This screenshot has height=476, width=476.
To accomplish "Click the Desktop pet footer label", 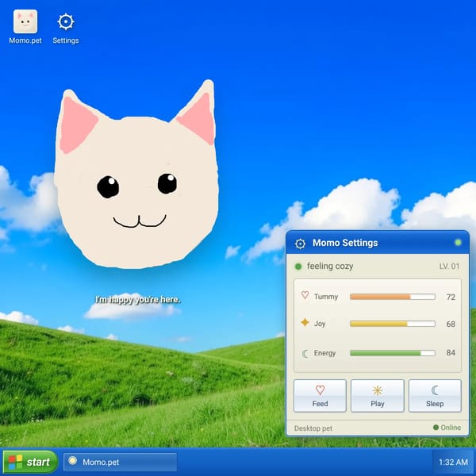I will 313,428.
